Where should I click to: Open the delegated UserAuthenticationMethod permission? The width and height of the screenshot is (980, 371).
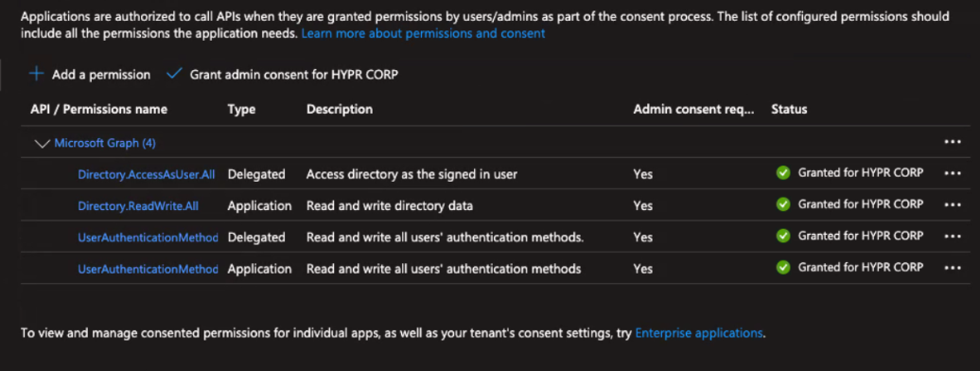click(x=149, y=238)
